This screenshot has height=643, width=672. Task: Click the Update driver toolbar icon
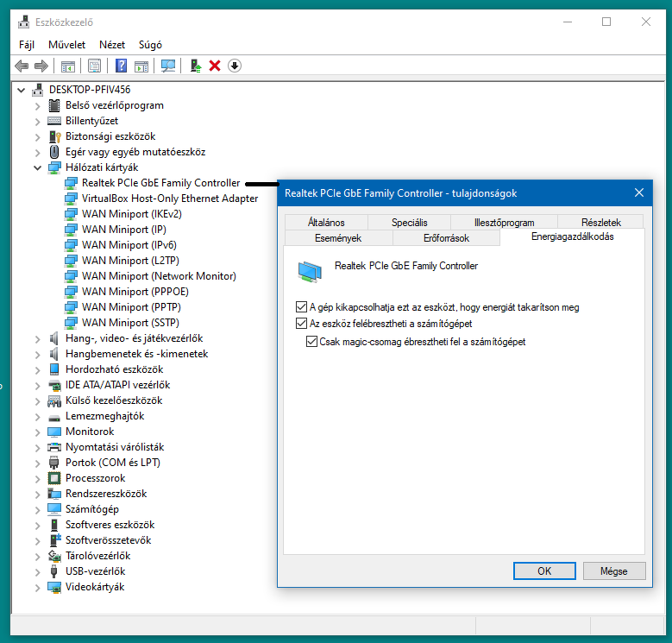(196, 66)
